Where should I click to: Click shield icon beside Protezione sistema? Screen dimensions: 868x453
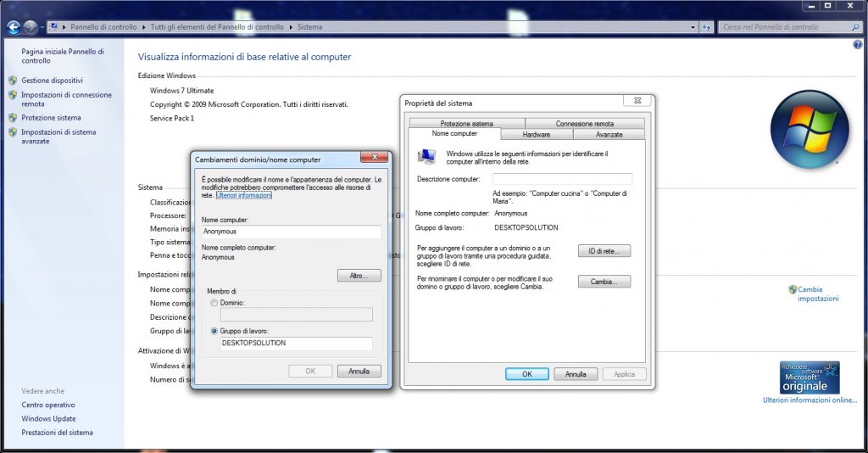click(x=13, y=117)
